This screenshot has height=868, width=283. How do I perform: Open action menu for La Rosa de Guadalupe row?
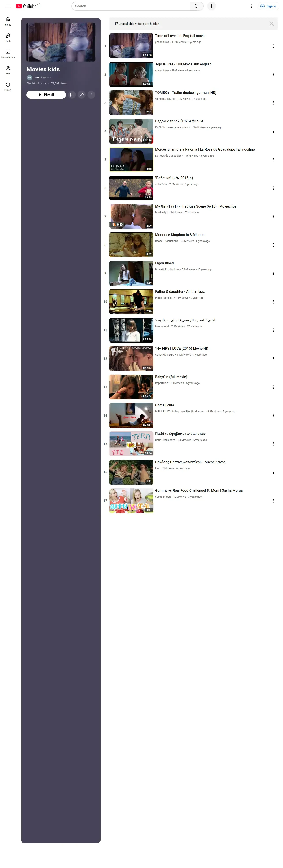(x=273, y=160)
